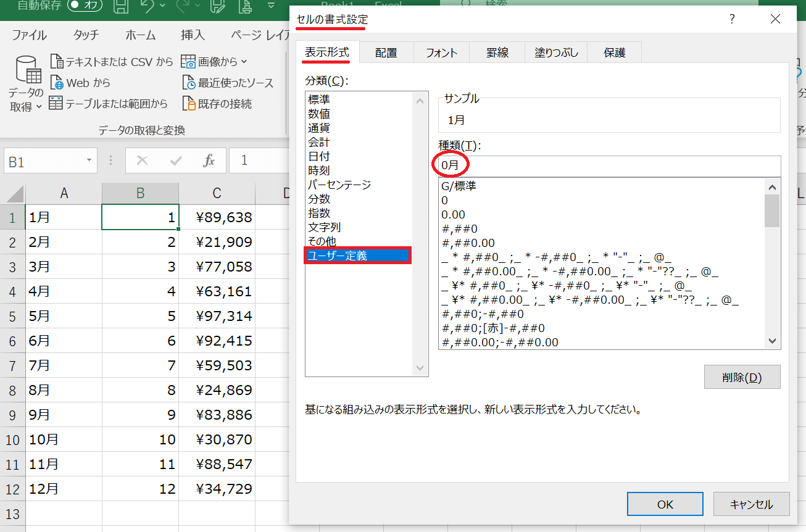
Task: Click the Save icon in quick access toolbar
Action: pos(122,6)
